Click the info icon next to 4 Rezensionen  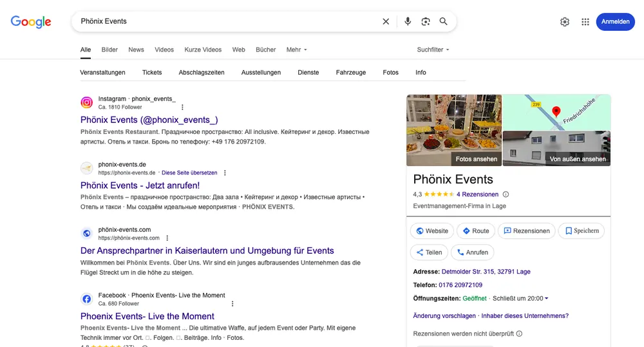point(506,194)
